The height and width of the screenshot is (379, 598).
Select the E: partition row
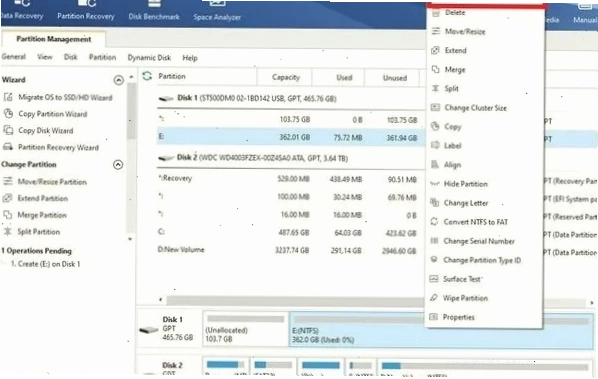(x=291, y=137)
